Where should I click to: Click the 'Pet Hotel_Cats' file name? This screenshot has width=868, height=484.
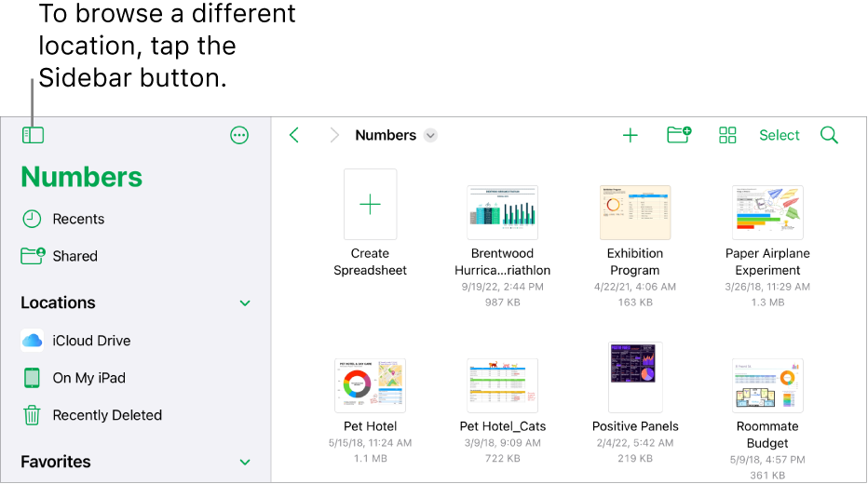pos(503,426)
